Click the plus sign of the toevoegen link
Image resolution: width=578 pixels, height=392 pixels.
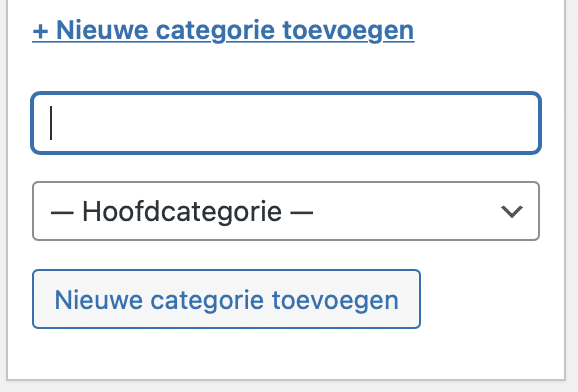[x=40, y=32]
